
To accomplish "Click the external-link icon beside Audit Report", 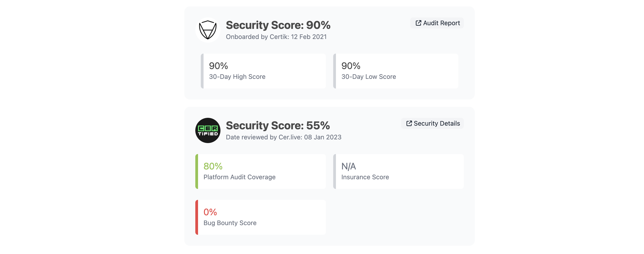I will 418,23.
